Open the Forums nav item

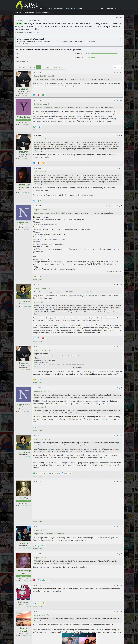(42, 8)
